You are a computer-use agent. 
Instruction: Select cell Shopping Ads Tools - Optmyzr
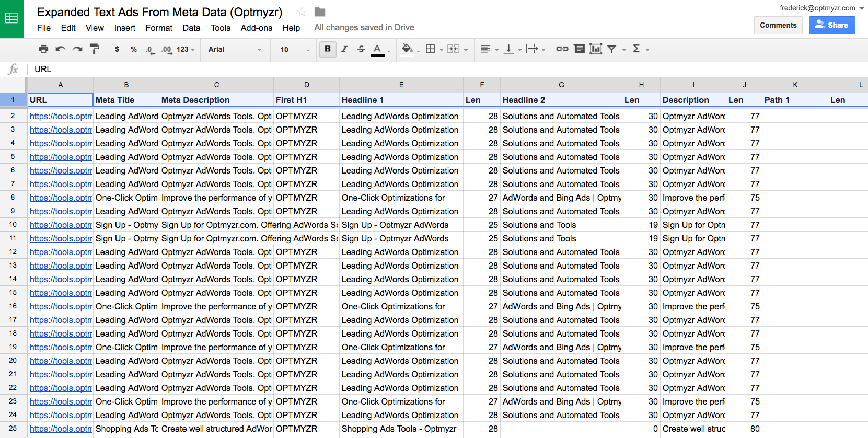pyautogui.click(x=401, y=429)
